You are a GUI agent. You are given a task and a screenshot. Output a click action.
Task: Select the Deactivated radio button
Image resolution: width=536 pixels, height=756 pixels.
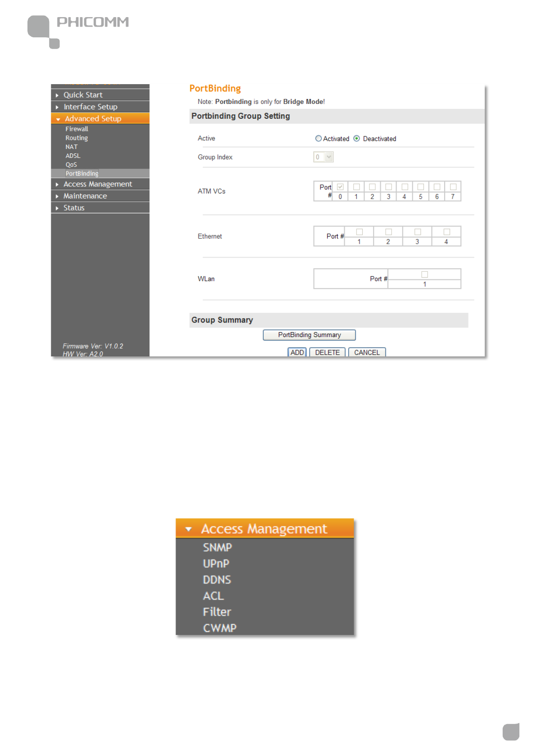[x=356, y=139]
